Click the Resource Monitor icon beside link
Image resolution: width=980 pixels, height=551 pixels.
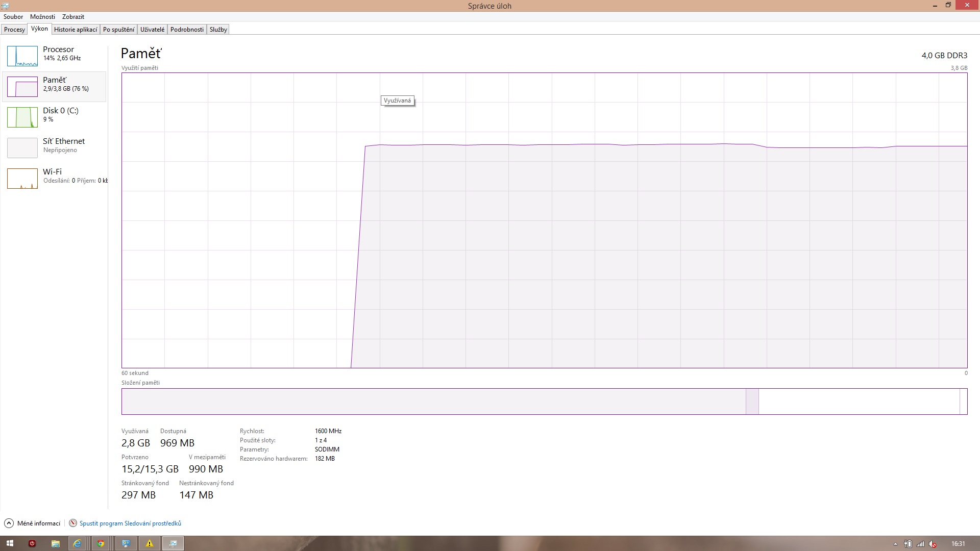point(73,523)
